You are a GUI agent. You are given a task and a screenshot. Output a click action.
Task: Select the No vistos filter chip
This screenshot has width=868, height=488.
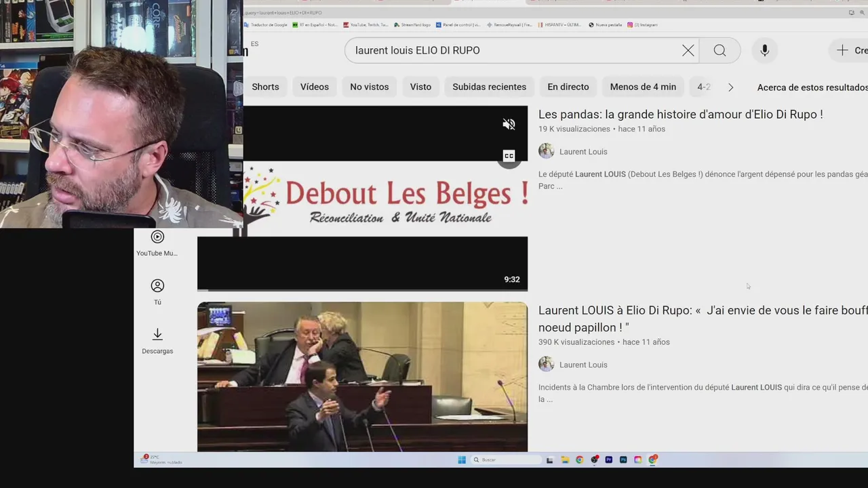(370, 87)
